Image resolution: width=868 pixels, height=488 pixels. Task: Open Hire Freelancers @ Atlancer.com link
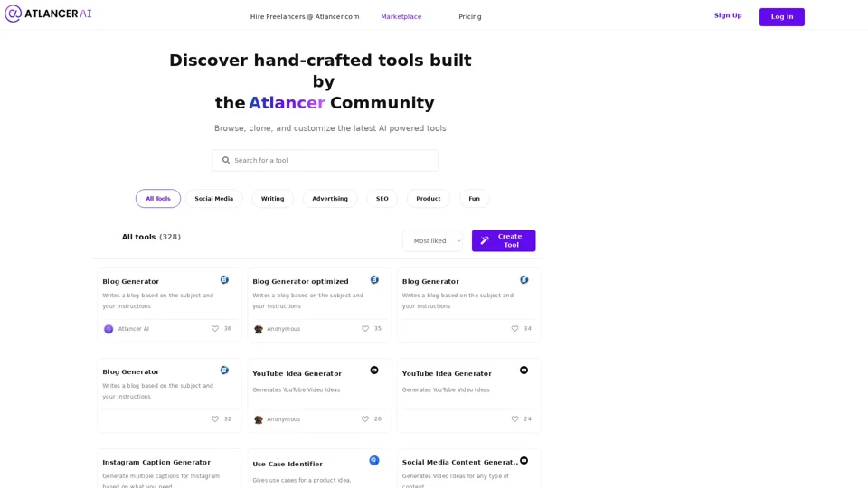point(305,16)
